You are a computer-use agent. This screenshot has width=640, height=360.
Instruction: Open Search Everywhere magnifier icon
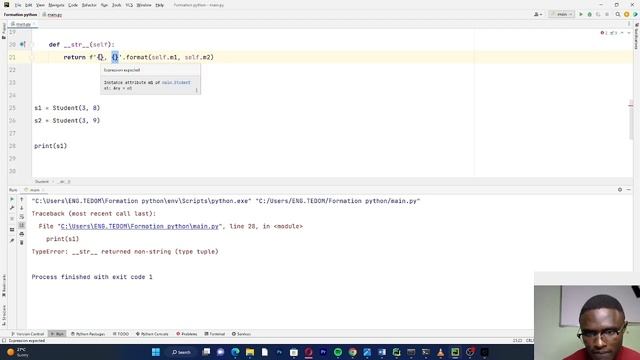pos(618,14)
